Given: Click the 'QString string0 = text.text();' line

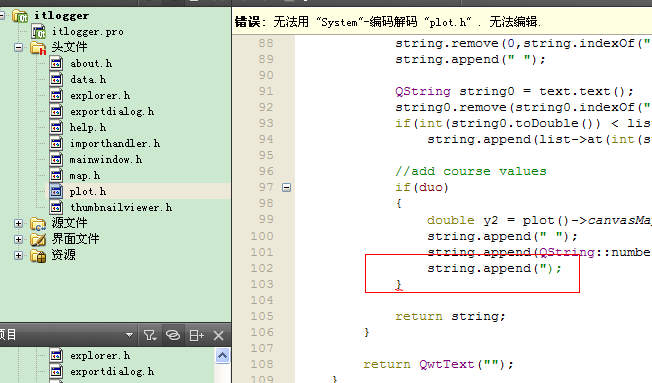Looking at the screenshot, I should [x=514, y=91].
